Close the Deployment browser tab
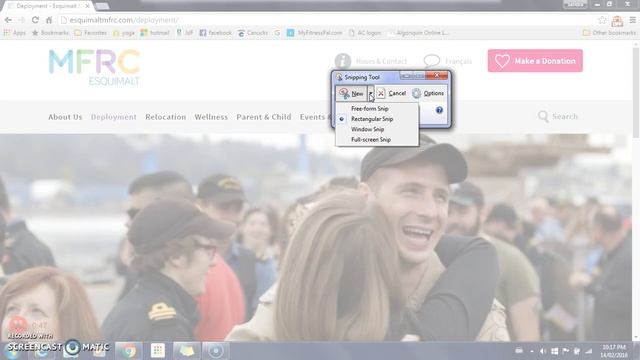Viewport: 640px width, 360px height. pos(87,6)
